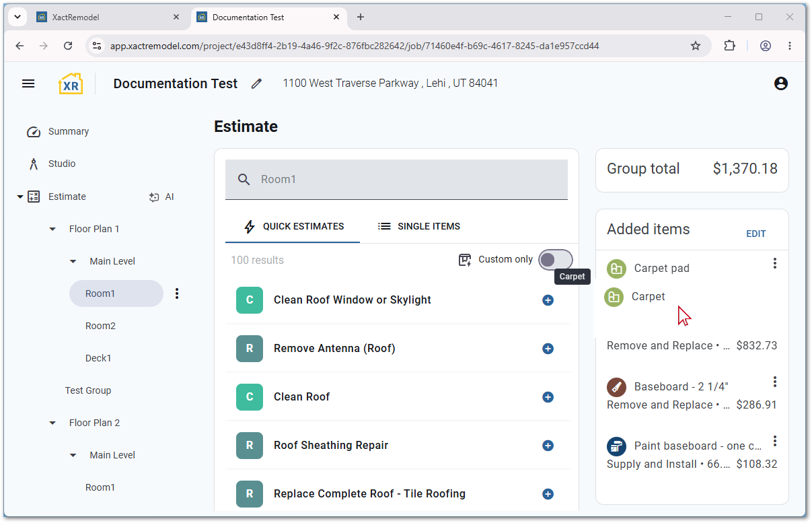Select Test Group in the tree
Viewport: 812px width, 523px height.
[x=88, y=390]
